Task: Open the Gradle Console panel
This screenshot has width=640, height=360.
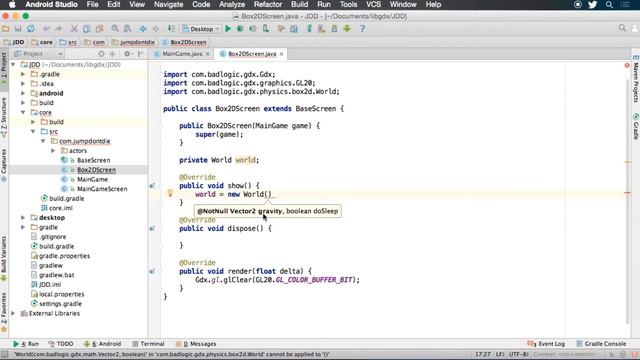Action: 600,344
